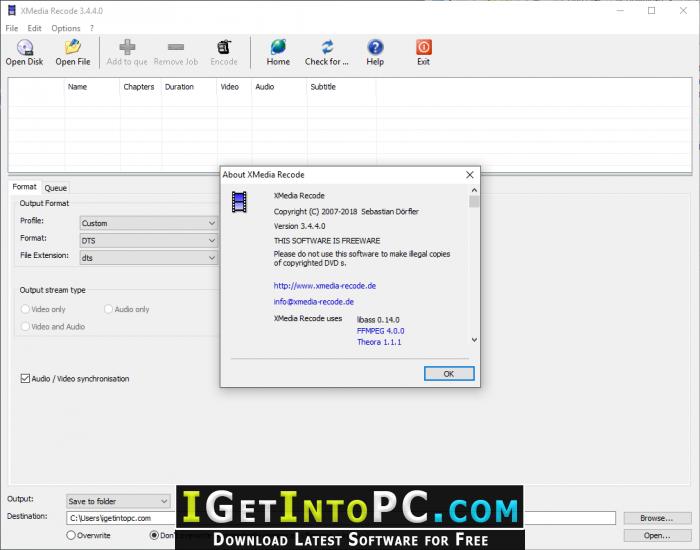Click the 'Copyright (C) 2007-2018' line
Image resolution: width=700 pixels, height=550 pixels.
346,212
